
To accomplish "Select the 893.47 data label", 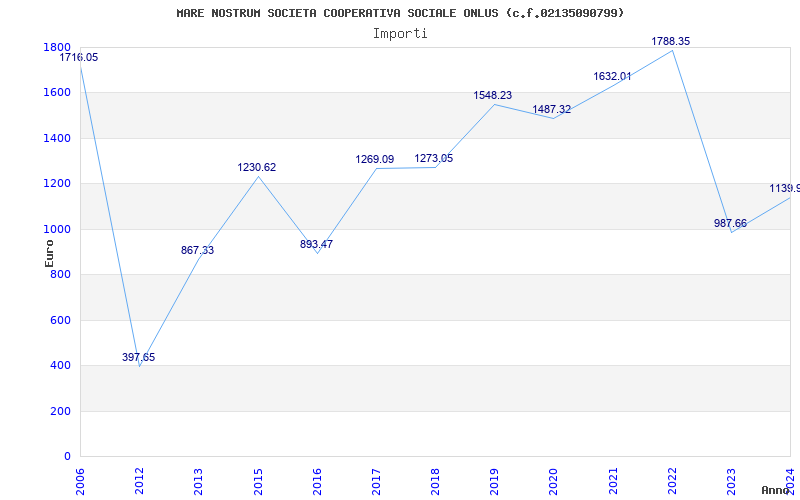I will tap(316, 244).
